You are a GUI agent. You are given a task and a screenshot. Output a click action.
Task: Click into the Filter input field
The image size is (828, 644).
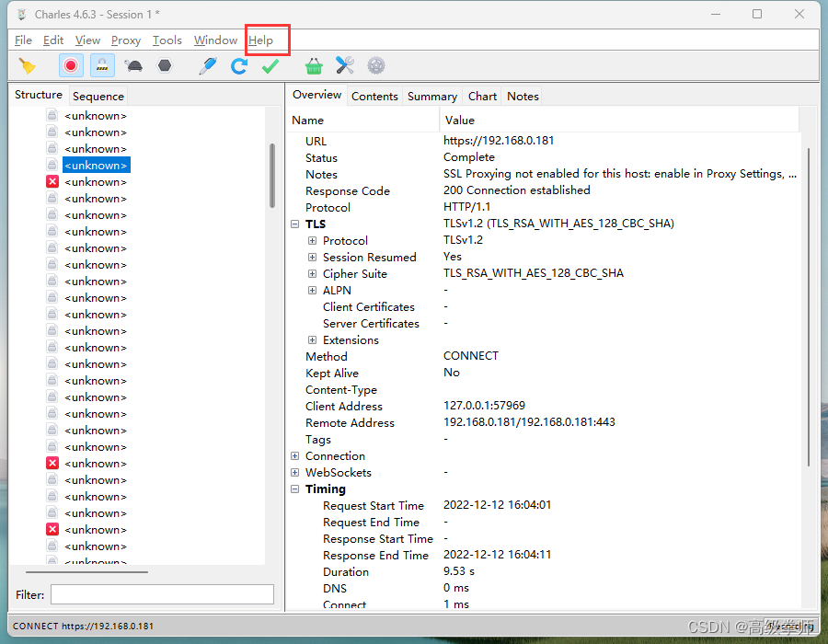tap(162, 594)
